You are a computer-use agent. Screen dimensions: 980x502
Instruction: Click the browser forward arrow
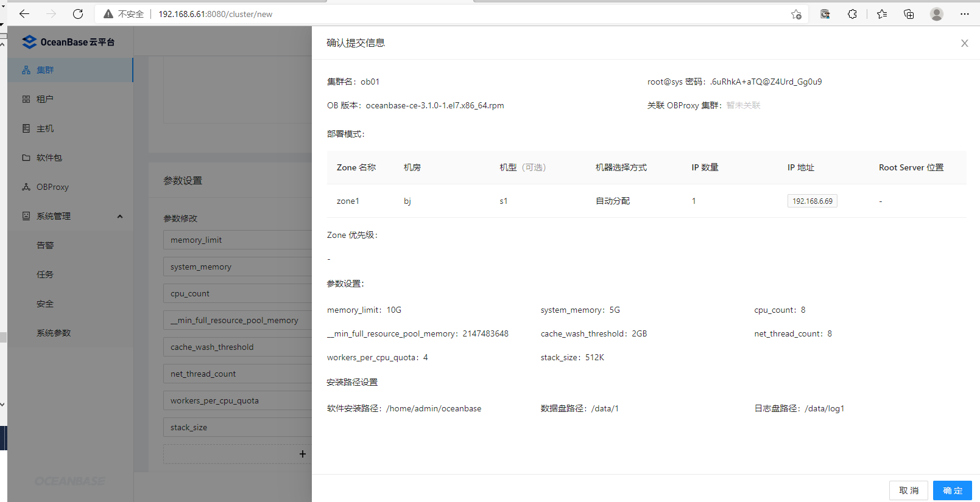51,14
